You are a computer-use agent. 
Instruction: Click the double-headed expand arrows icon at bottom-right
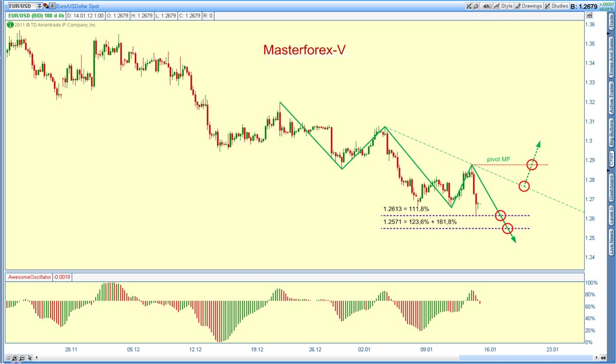pos(603,358)
